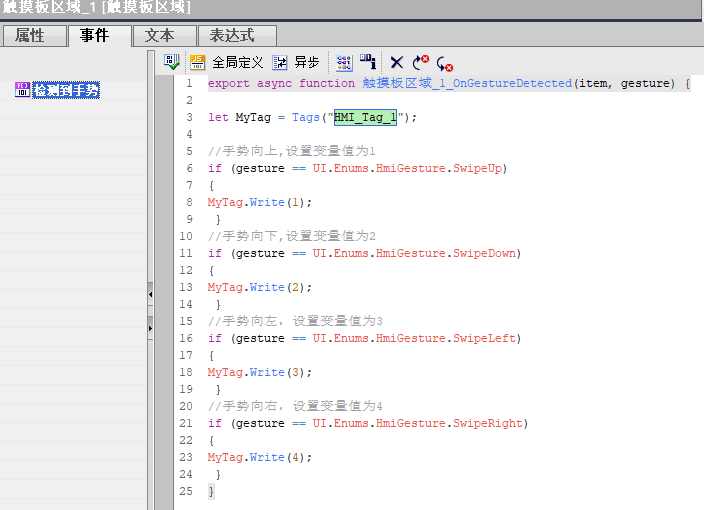This screenshot has height=510, width=704.
Task: Open the 文本 text tab
Action: click(x=160, y=36)
